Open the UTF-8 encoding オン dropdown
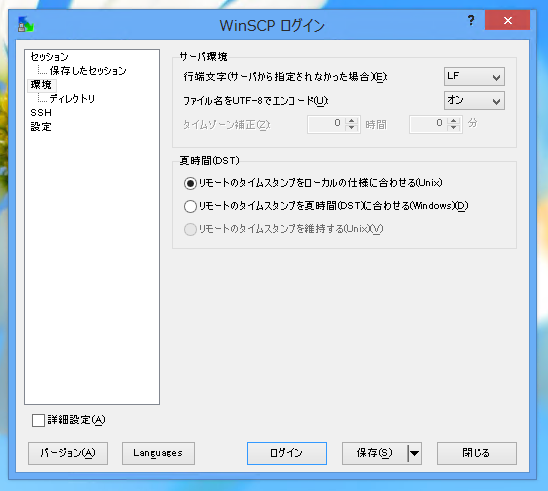The height and width of the screenshot is (491, 548). click(x=474, y=101)
